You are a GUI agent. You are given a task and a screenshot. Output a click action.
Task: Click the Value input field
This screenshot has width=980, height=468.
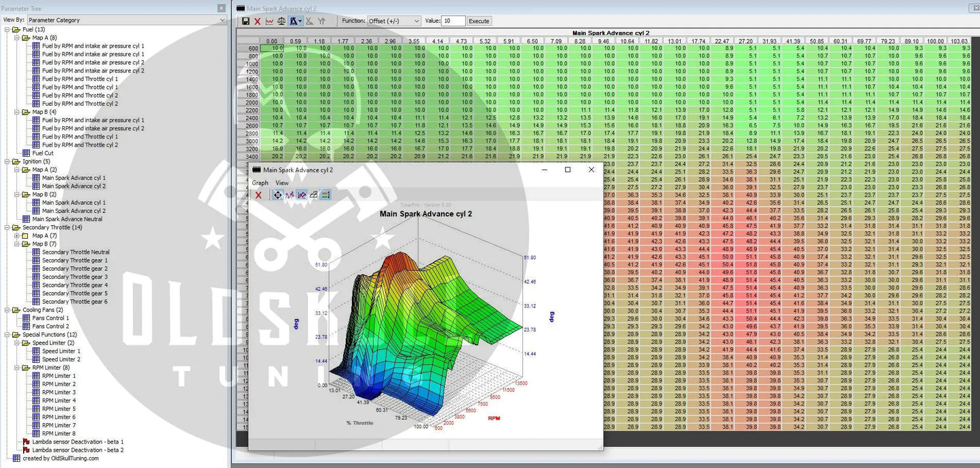[x=453, y=21]
